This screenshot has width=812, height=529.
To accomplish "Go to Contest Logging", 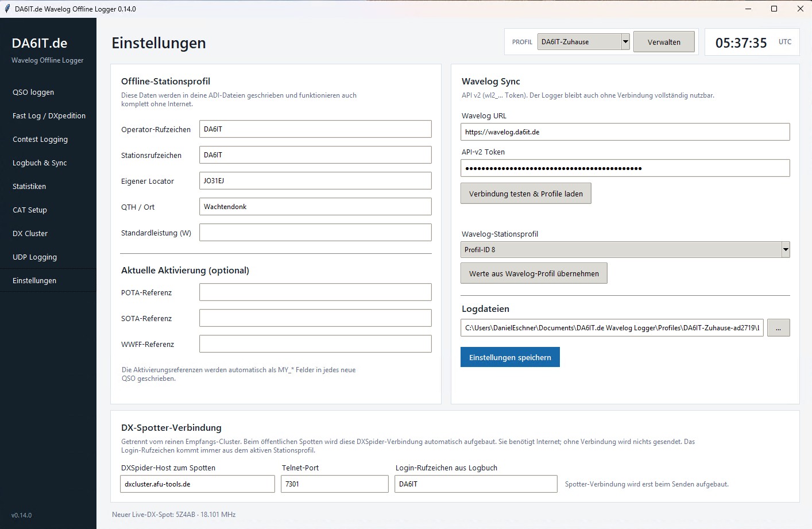I will tap(48, 139).
